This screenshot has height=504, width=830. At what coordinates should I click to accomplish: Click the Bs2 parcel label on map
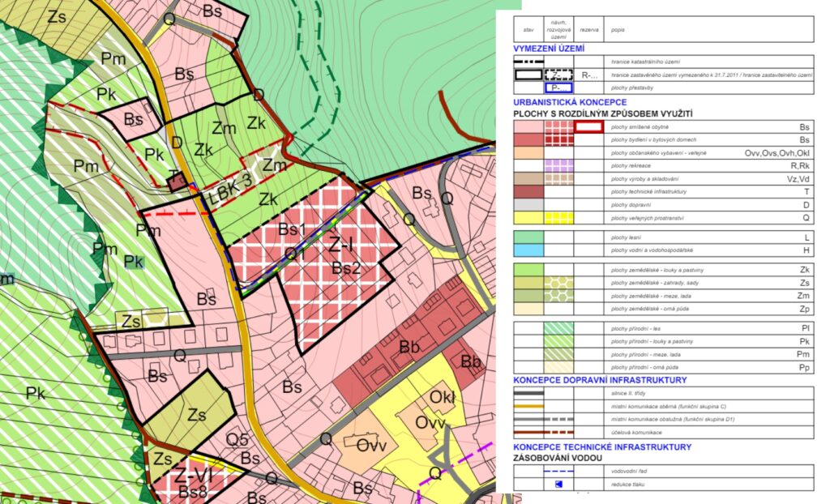[x=346, y=269]
